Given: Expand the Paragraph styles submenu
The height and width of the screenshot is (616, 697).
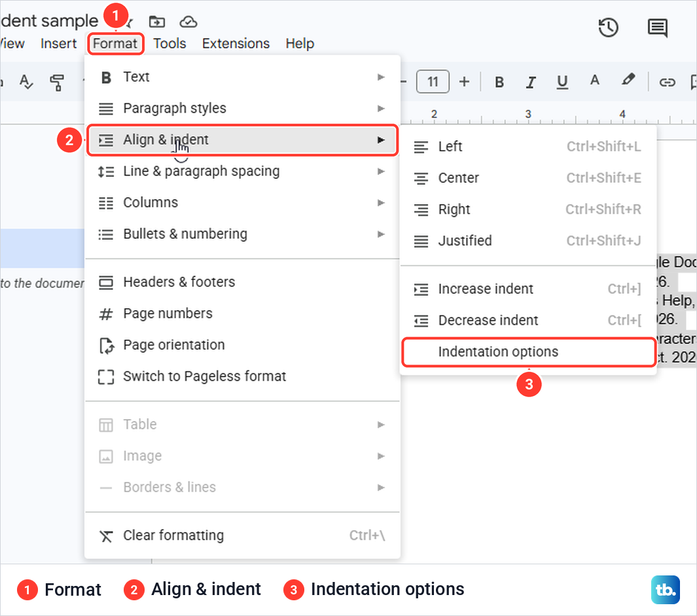Looking at the screenshot, I should pyautogui.click(x=242, y=109).
